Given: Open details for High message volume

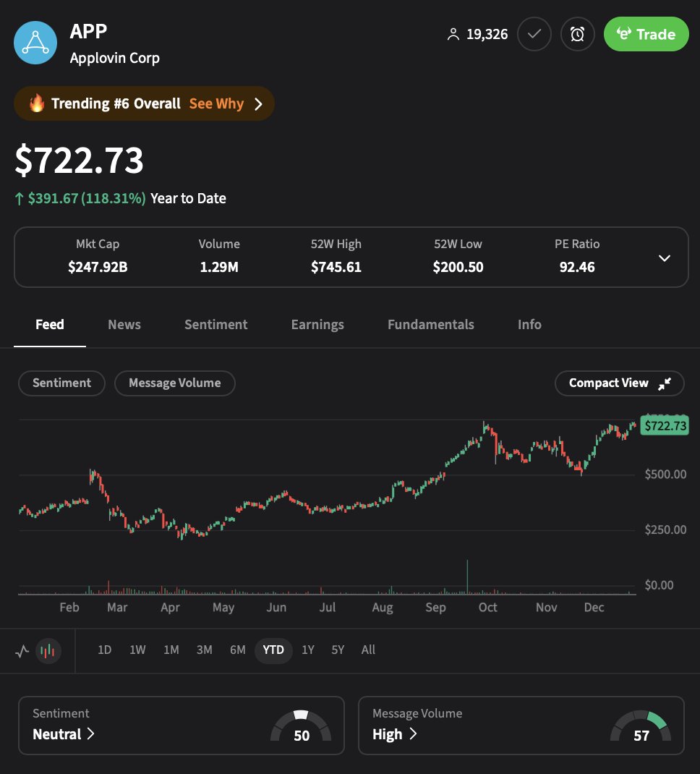Looking at the screenshot, I should tap(396, 734).
